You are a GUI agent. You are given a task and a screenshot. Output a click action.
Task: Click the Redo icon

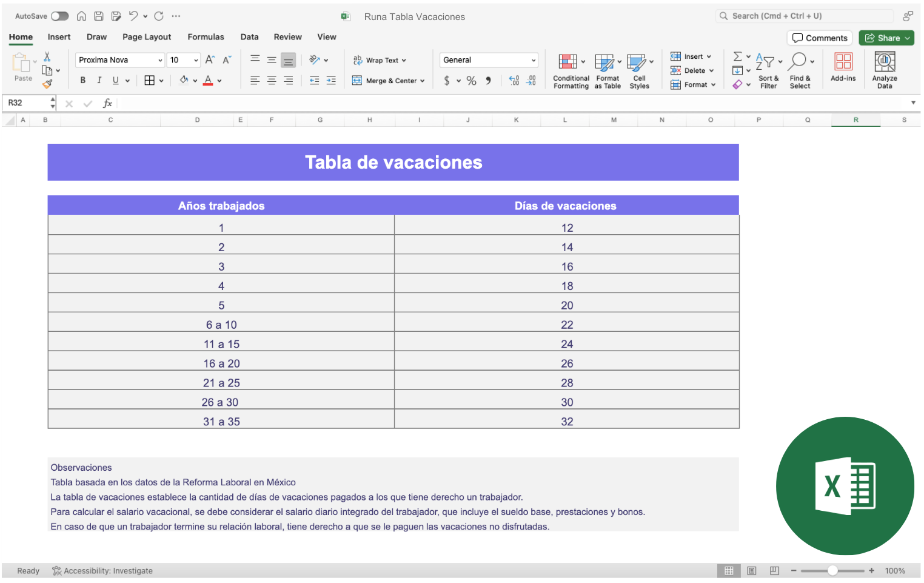[x=159, y=16]
